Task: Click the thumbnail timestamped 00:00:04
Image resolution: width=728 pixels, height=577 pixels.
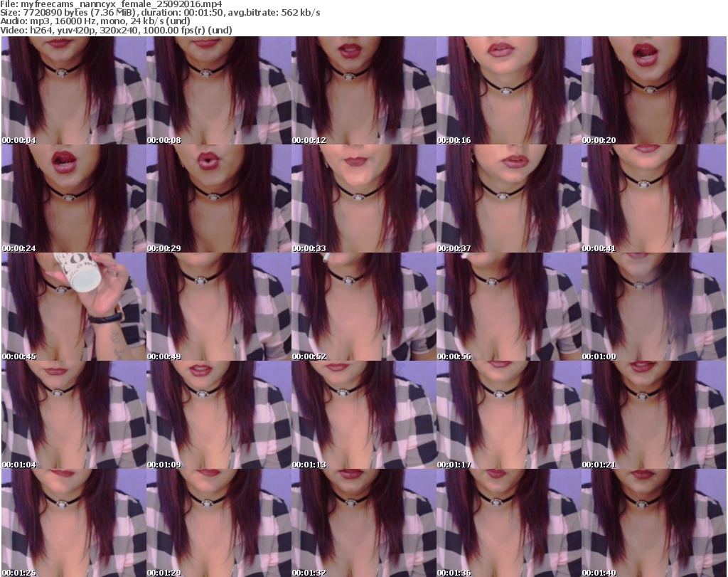Action: pos(73,90)
